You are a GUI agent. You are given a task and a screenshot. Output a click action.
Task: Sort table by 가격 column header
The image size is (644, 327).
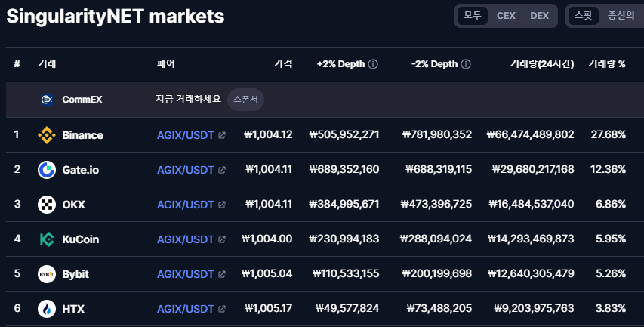click(x=283, y=65)
